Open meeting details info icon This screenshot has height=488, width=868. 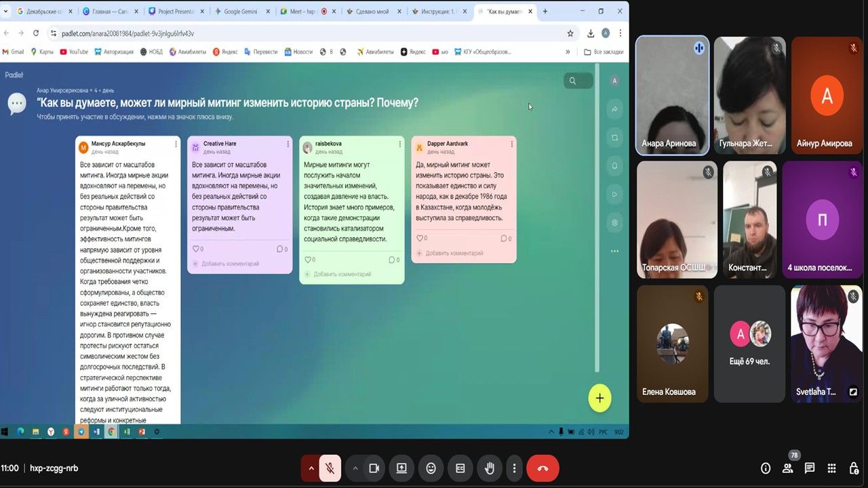point(766,468)
